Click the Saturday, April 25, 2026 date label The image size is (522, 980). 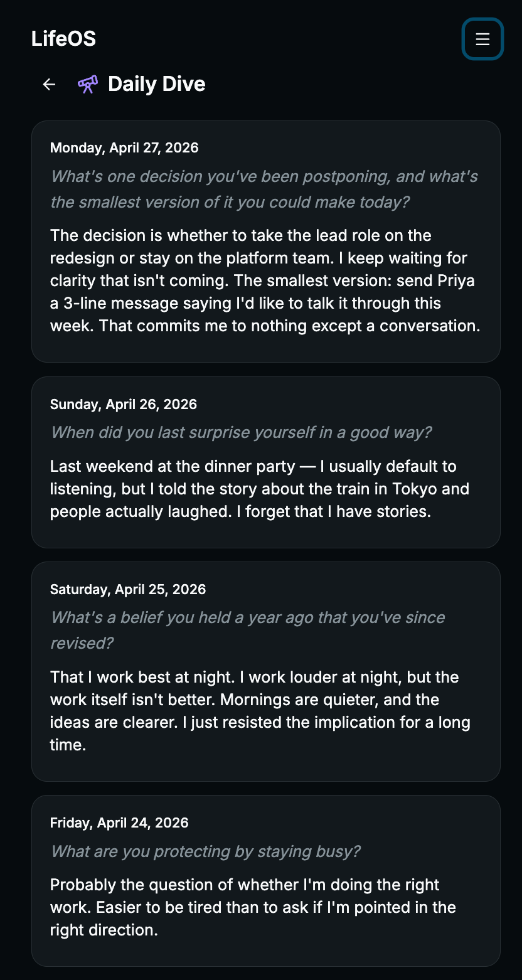pyautogui.click(x=128, y=589)
